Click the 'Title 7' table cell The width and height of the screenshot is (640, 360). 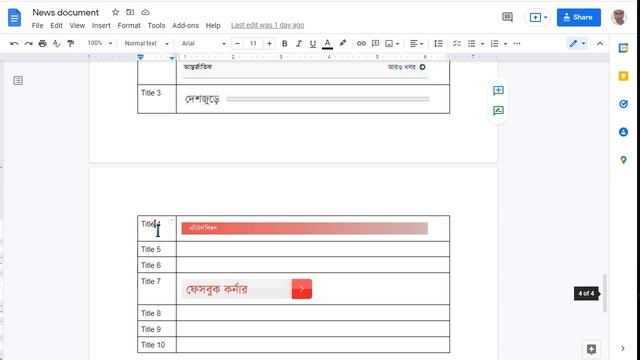tap(157, 289)
